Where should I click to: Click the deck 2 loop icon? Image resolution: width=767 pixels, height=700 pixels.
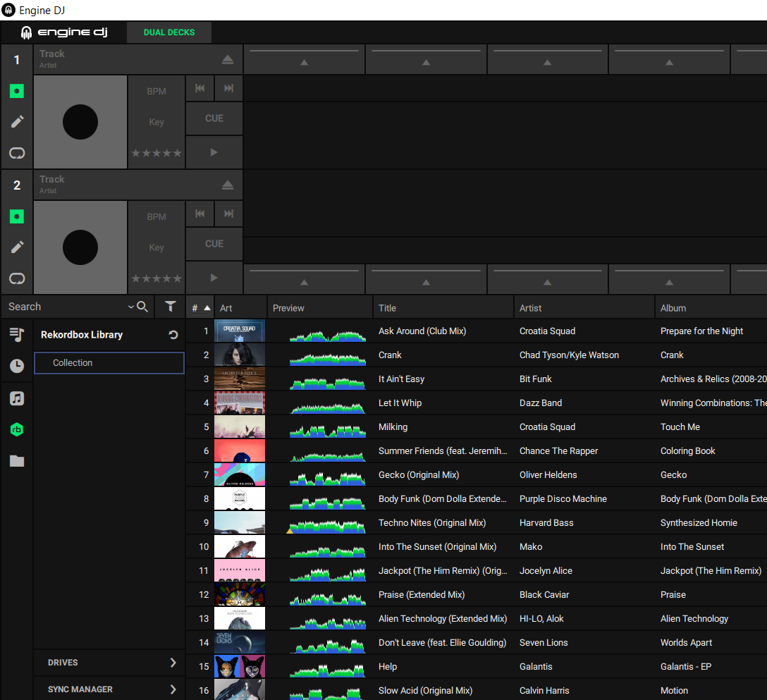coord(17,278)
